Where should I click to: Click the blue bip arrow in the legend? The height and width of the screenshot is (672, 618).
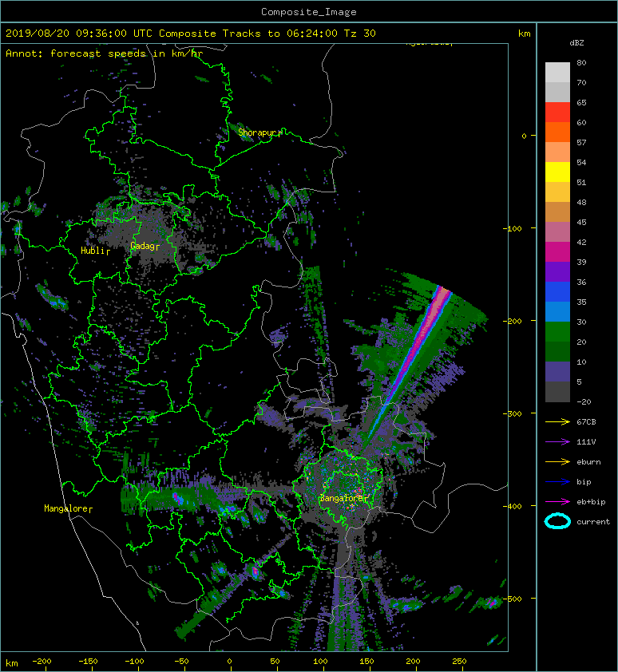557,482
